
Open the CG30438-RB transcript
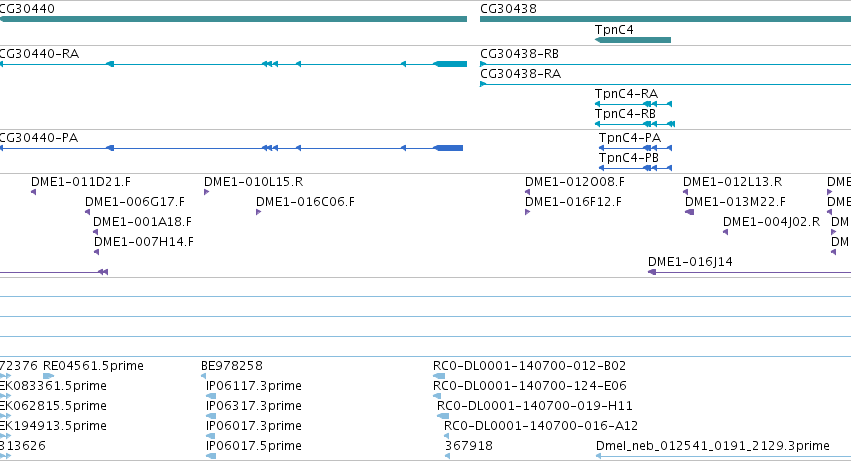click(x=665, y=64)
